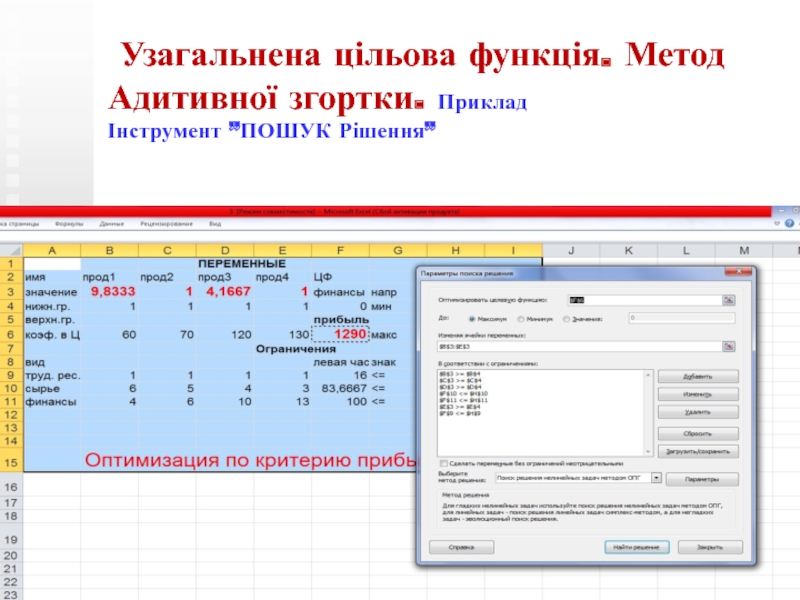Viewport: 800px width, 600px height.
Task: Open the Формулы ribbon tab
Action: click(69, 224)
